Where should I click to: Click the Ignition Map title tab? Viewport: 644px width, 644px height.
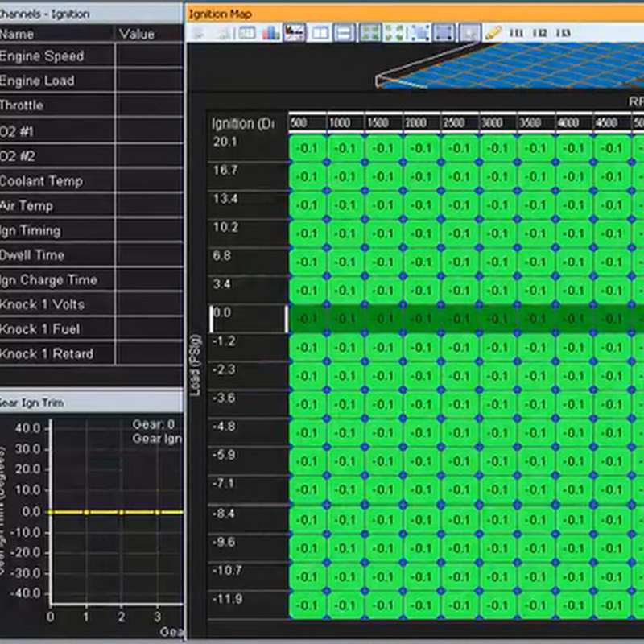(220, 14)
